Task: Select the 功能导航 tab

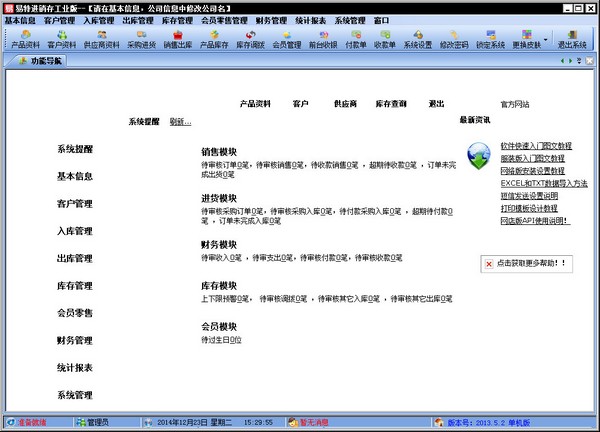Action: point(40,61)
